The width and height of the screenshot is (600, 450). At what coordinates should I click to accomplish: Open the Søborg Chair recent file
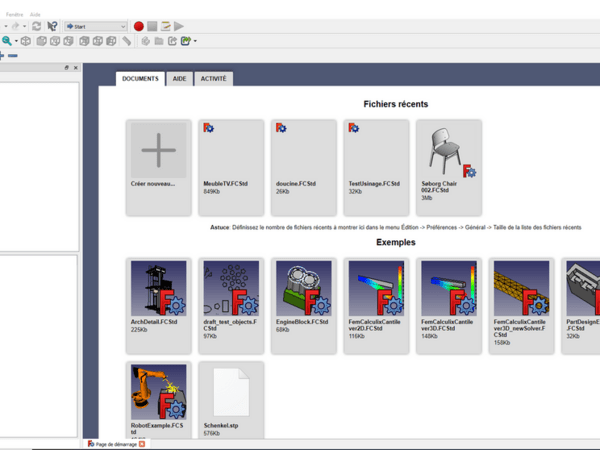point(446,166)
